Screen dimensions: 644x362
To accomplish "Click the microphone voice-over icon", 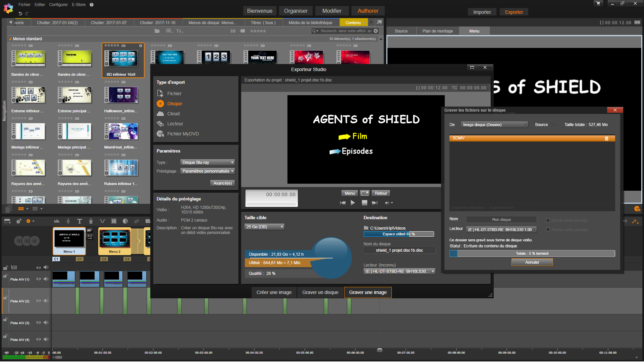I will [91, 221].
